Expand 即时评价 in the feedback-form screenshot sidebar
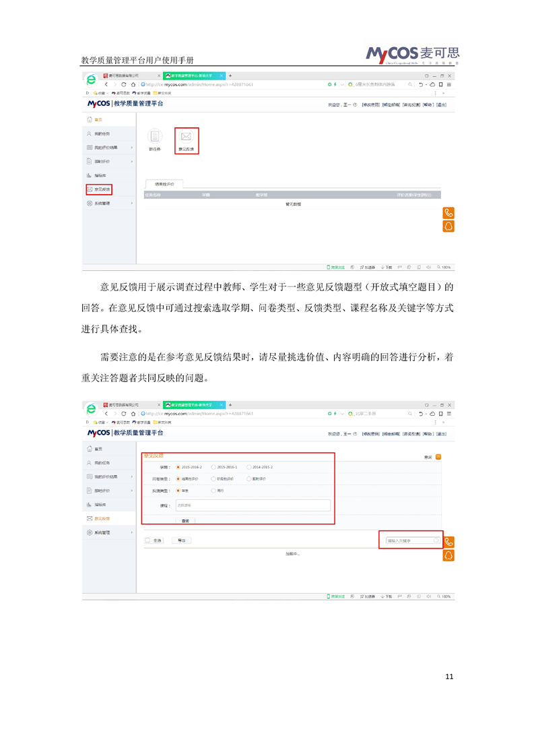The height and width of the screenshot is (756, 534). pyautogui.click(x=109, y=491)
